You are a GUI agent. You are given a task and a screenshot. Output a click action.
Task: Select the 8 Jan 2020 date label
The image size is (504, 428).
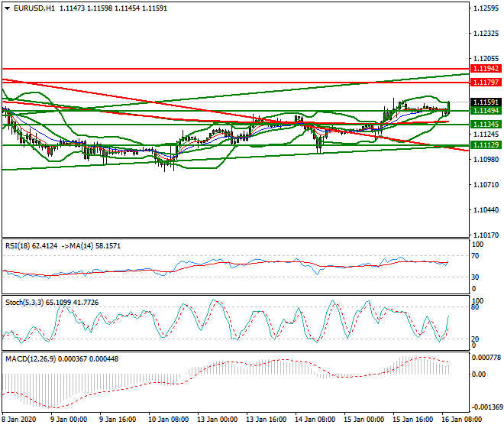tap(19, 420)
